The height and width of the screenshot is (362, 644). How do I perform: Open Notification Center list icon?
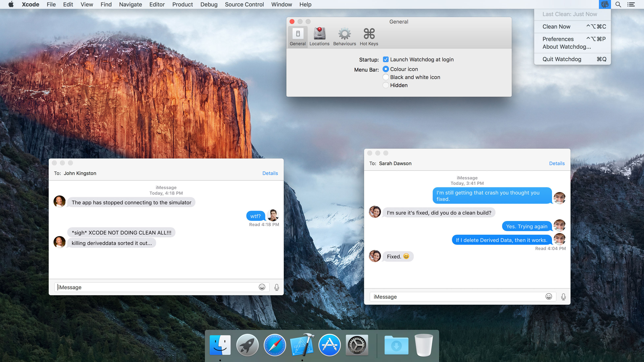click(631, 4)
